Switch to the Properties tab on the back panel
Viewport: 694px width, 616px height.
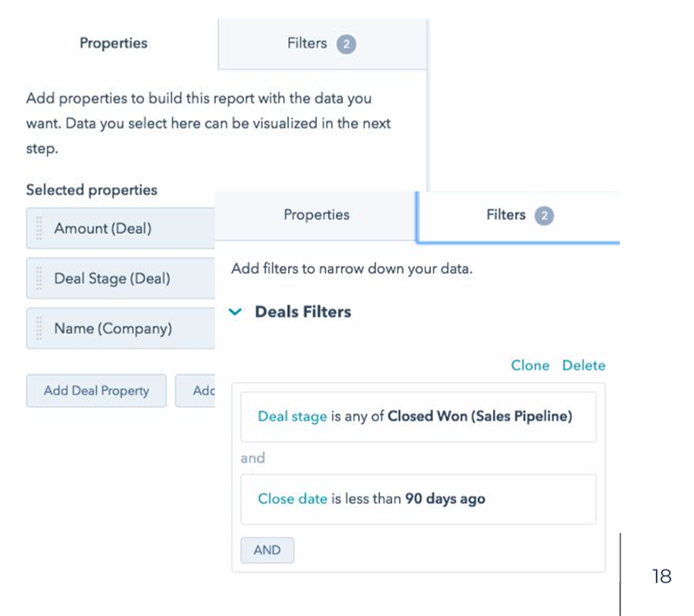click(113, 43)
